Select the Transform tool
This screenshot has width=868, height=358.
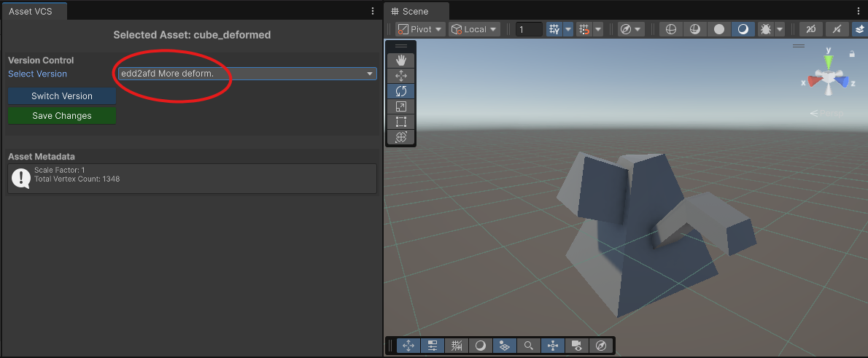coord(400,136)
